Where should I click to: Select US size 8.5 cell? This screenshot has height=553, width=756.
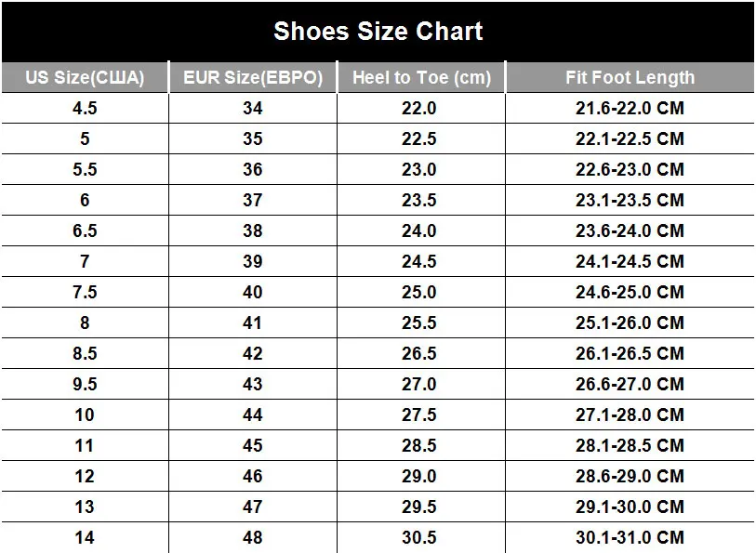(x=85, y=353)
